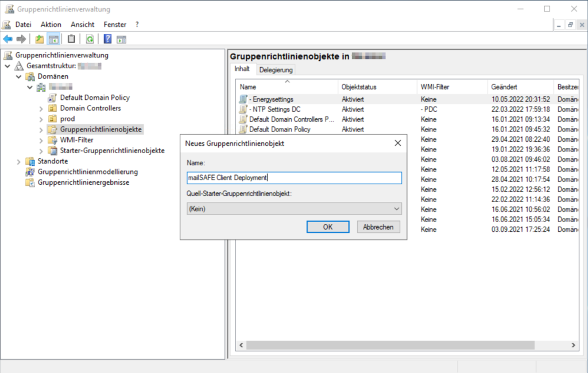
Task: Open Help via the blue question-mark icon
Action: tap(107, 39)
